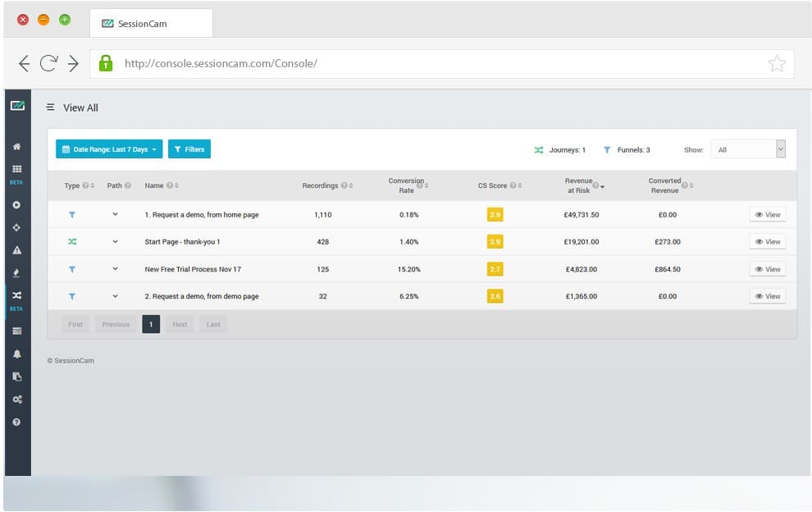This screenshot has width=812, height=512.
Task: Switch to the SessionCam browser tab
Action: (x=142, y=24)
